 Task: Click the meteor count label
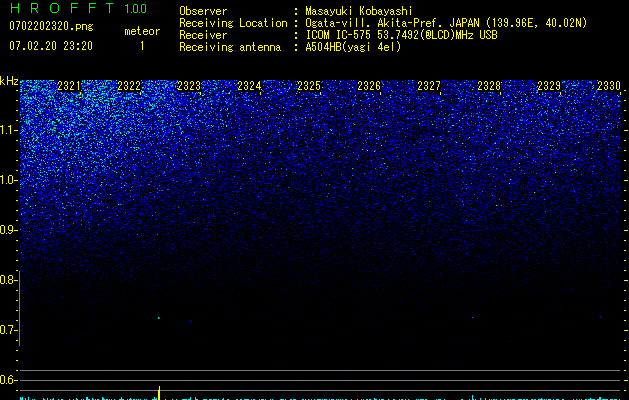click(142, 31)
